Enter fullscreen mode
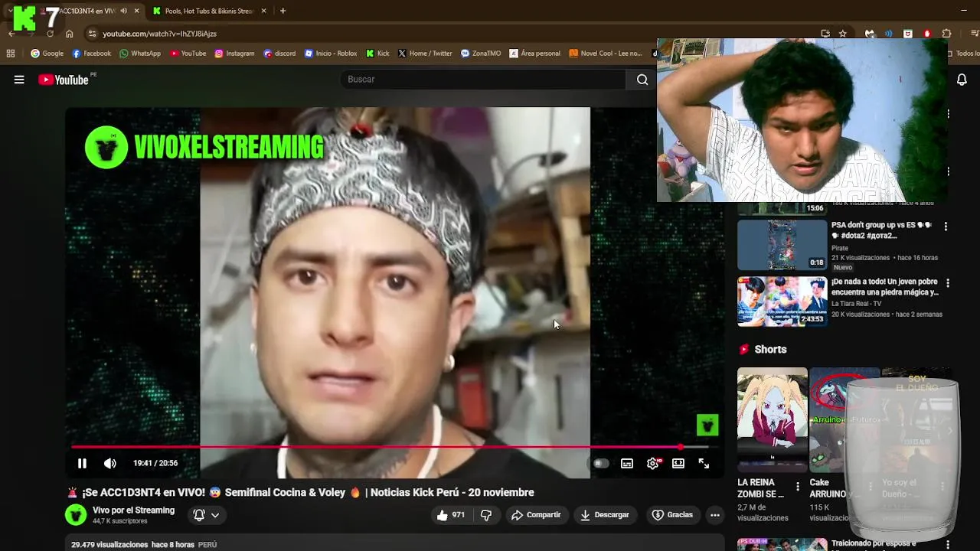The height and width of the screenshot is (551, 980). 704,463
